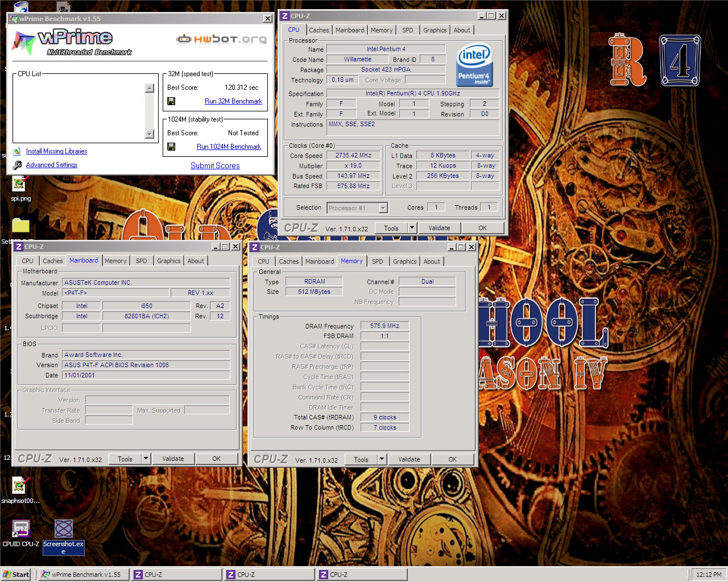Select the yellow folder desktop icon
The image size is (728, 582).
pos(20,226)
